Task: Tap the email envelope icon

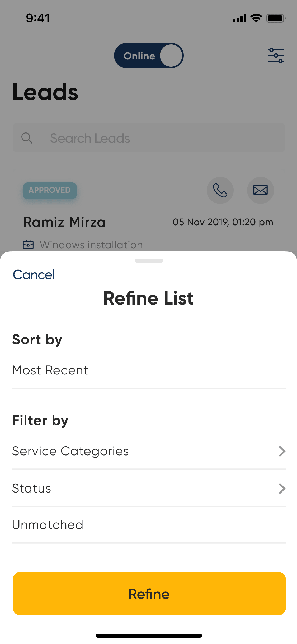Action: pyautogui.click(x=260, y=190)
